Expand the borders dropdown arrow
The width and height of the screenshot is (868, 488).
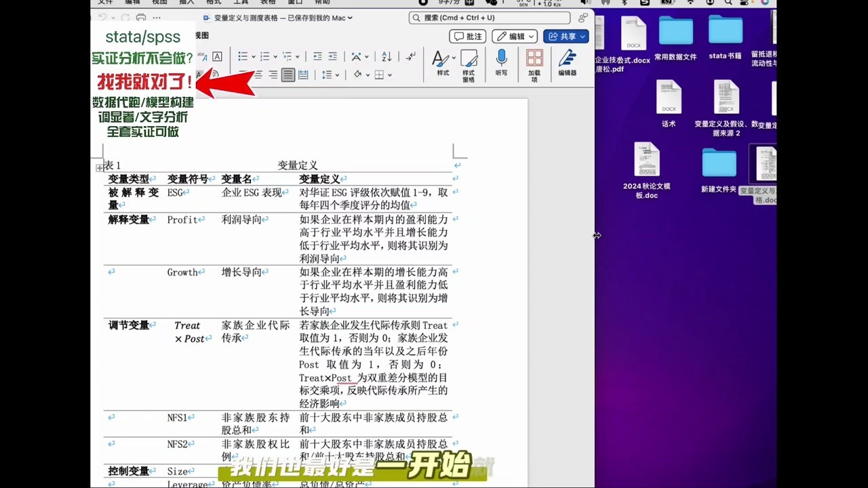(x=389, y=75)
